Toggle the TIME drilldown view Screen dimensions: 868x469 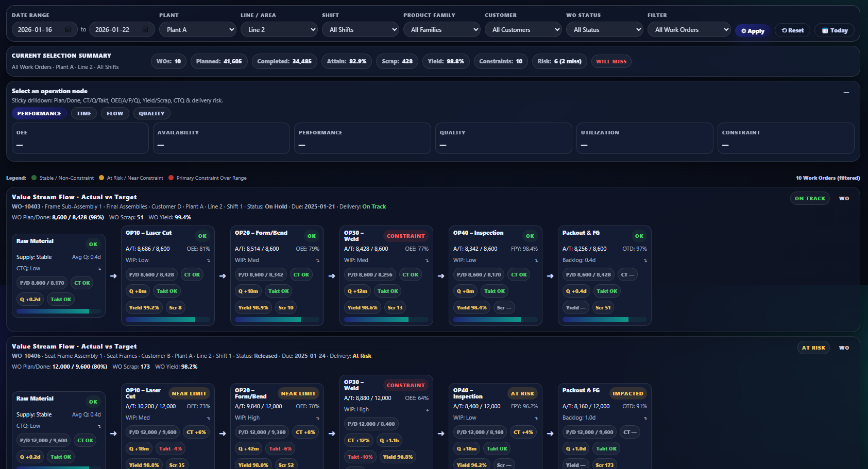pos(83,113)
